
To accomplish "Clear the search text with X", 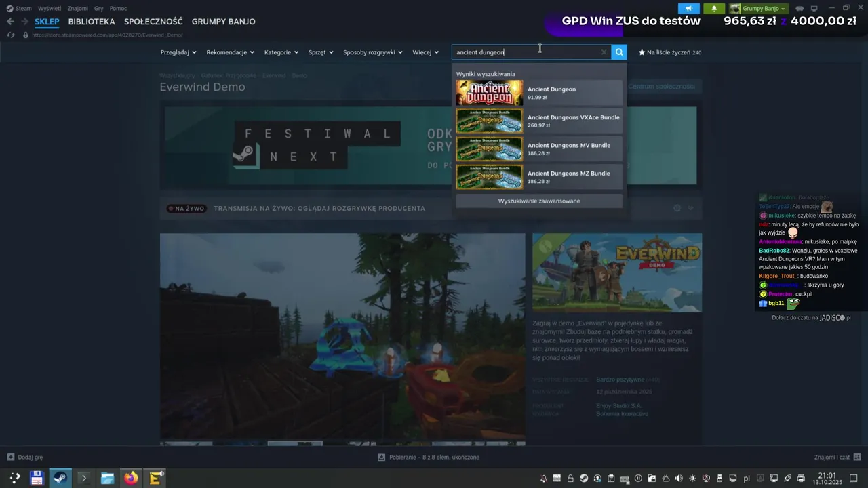I will (604, 52).
